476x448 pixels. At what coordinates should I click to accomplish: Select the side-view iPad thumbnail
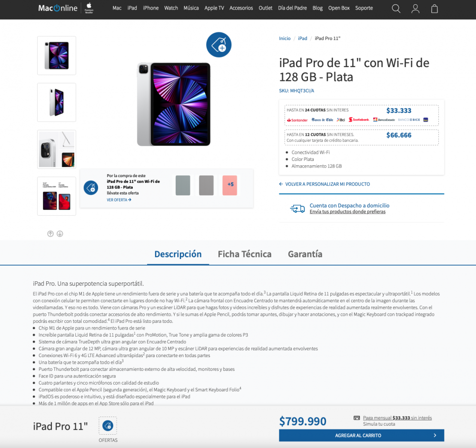point(57,102)
